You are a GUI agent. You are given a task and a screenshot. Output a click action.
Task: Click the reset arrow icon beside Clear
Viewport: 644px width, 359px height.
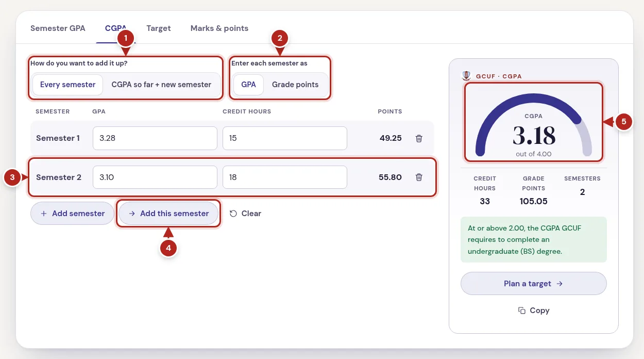point(233,214)
